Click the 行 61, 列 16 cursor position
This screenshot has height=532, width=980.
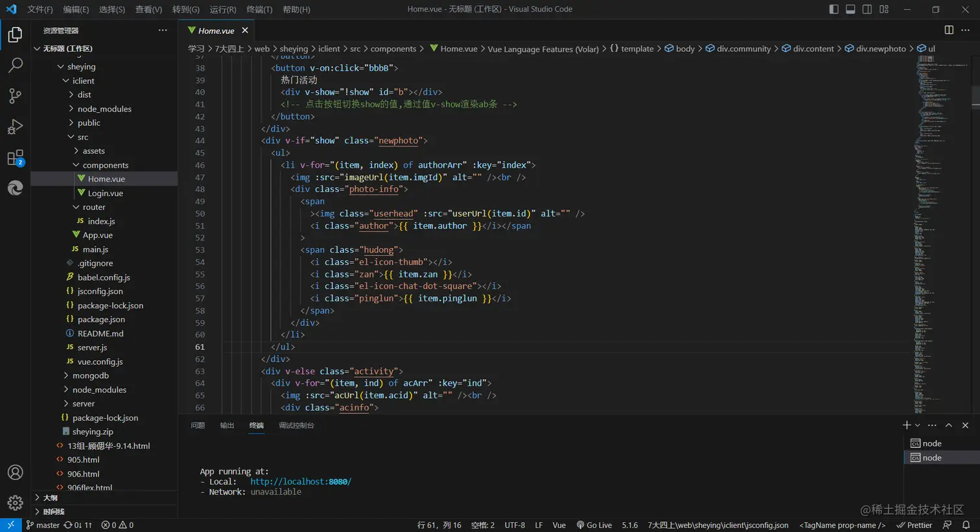point(439,525)
